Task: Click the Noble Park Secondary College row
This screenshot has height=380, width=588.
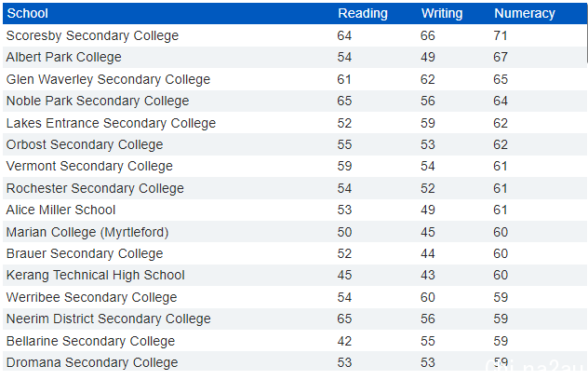Action: point(295,101)
